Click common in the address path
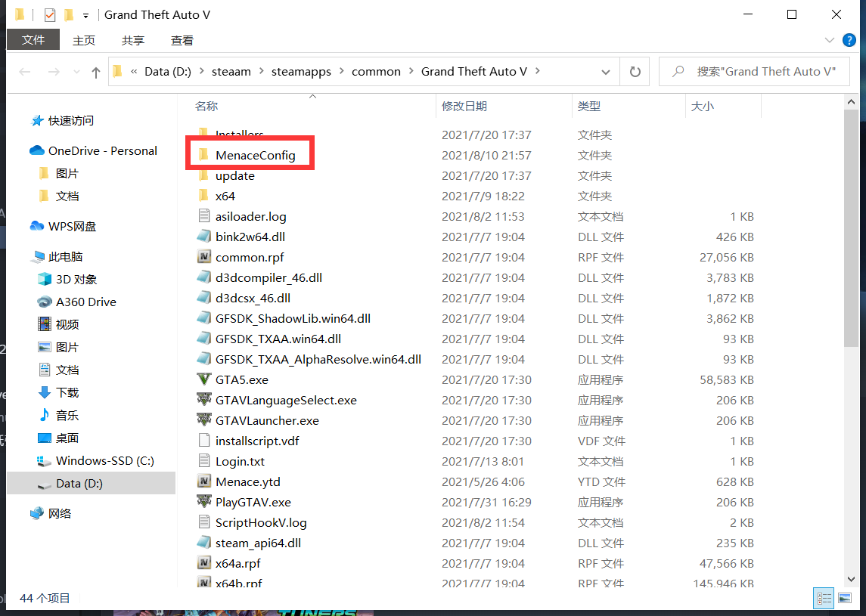The image size is (866, 616). coord(376,72)
